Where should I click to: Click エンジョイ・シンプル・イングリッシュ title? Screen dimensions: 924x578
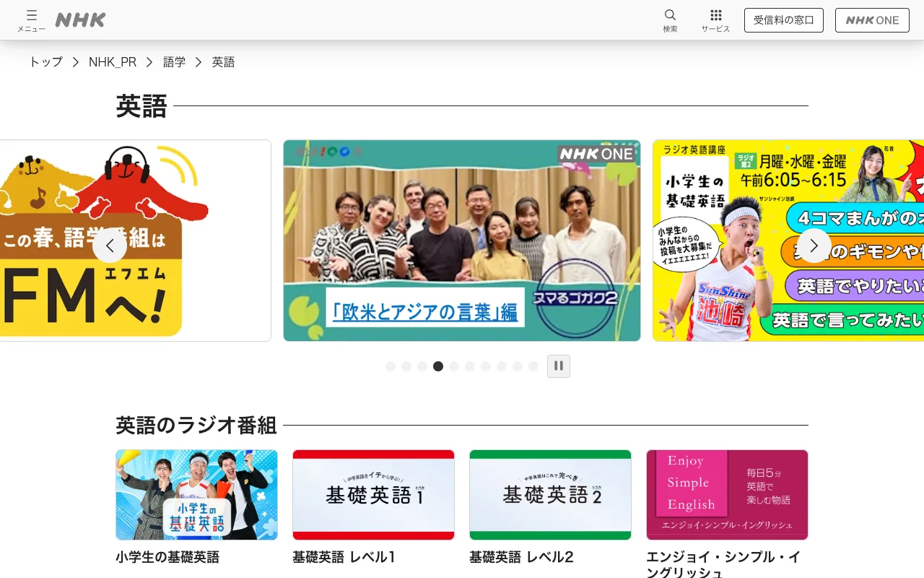click(x=723, y=564)
